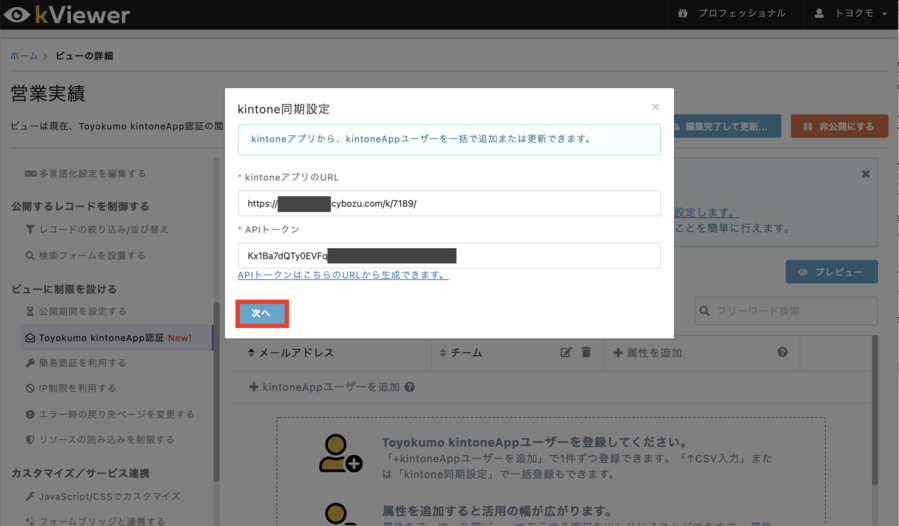Click the trash icon in チーム column

[586, 352]
